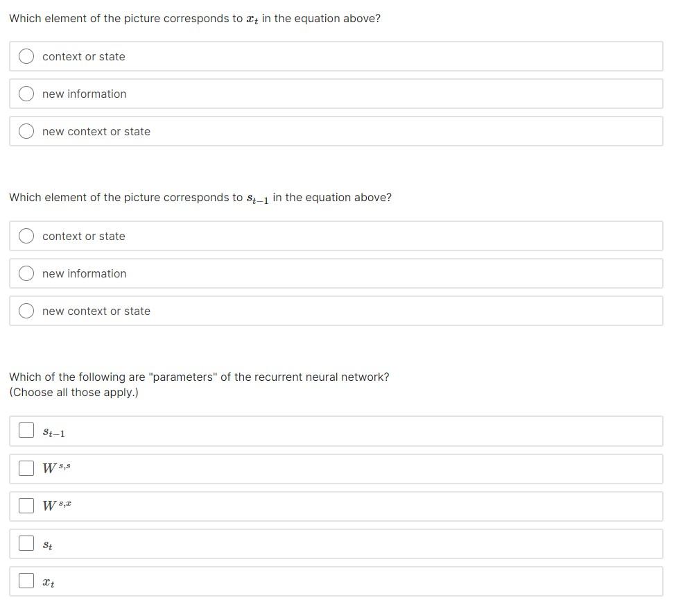This screenshot has height=616, width=676.
Task: Check the x_t parameter option
Action: [x=26, y=581]
